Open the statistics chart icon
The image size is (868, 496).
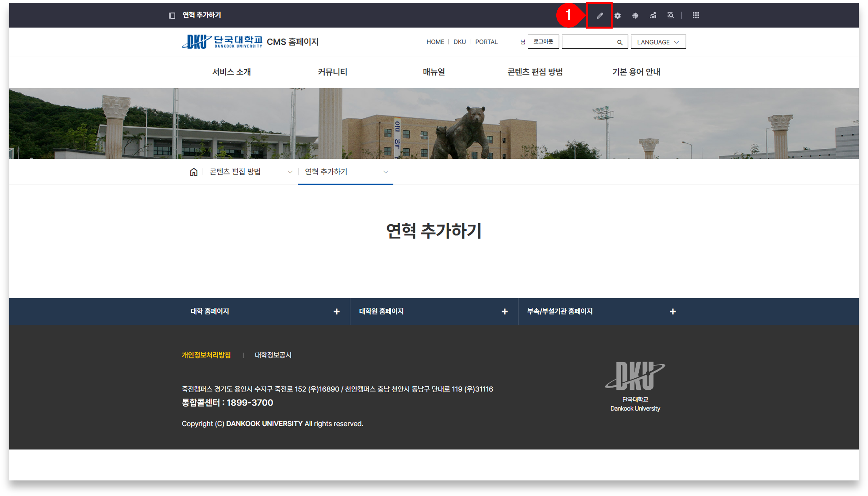pos(653,15)
